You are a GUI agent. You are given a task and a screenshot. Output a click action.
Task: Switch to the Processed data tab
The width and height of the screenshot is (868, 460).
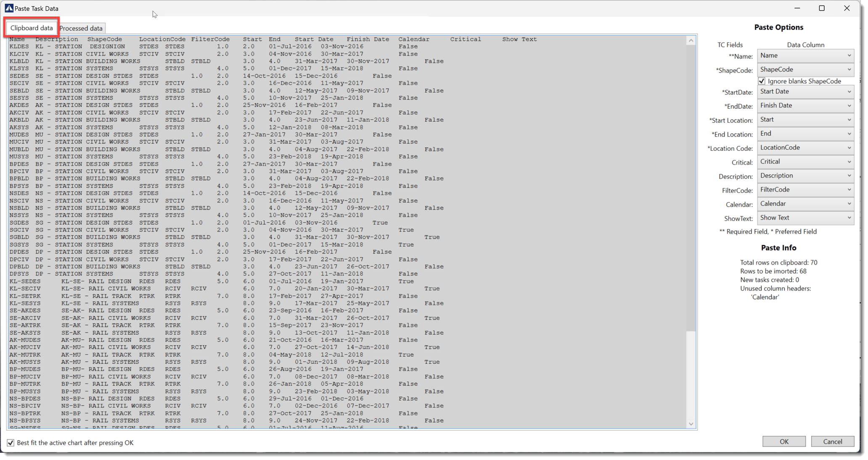pyautogui.click(x=81, y=28)
